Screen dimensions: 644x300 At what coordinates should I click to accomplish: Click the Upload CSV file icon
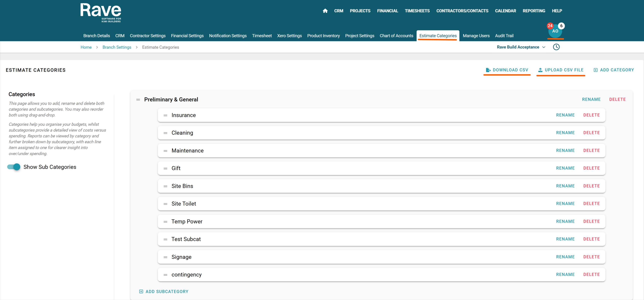tap(540, 70)
